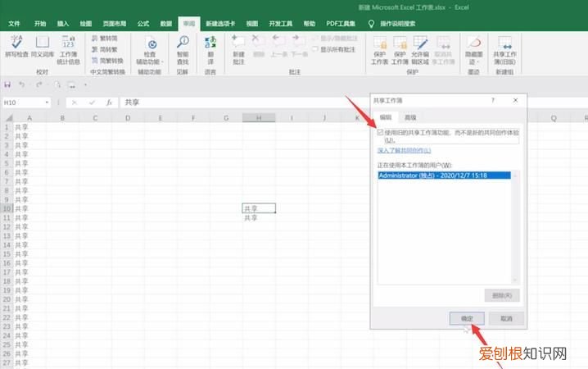Image resolution: width=588 pixels, height=369 pixels.
Task: Switch to 高级 tab in share dialog
Action: click(x=410, y=117)
